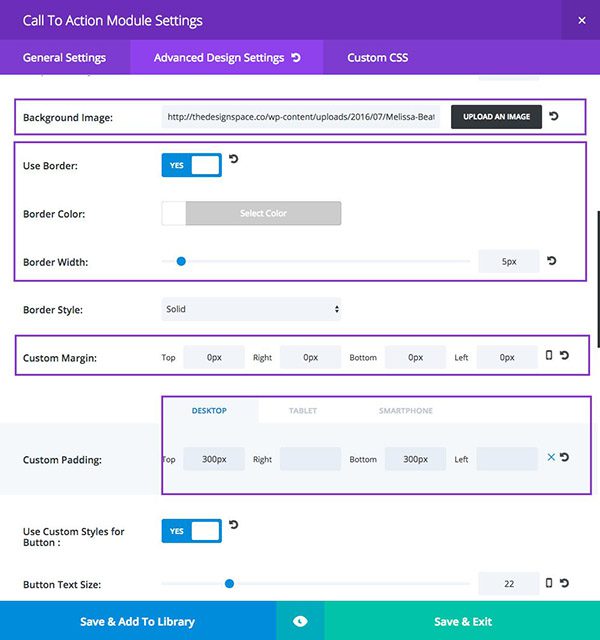Screen dimensions: 600x640
Task: Reset the Custom Padding values
Action: (564, 457)
